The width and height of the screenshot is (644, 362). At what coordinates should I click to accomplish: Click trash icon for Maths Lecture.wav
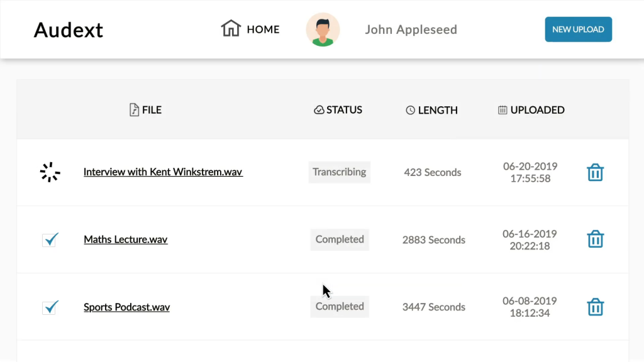tap(595, 239)
